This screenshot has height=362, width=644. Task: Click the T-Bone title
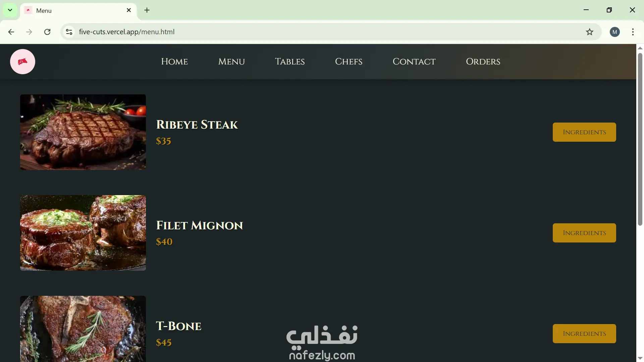click(179, 326)
